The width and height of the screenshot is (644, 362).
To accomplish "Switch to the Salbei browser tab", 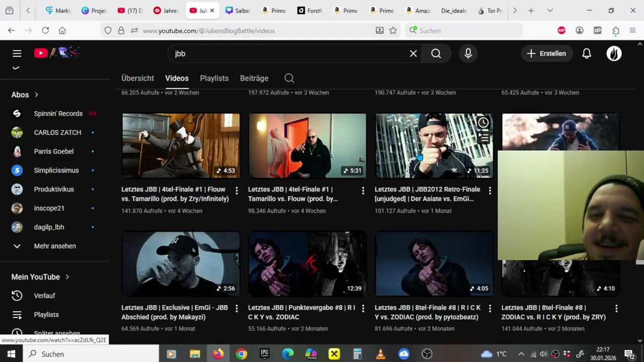I will point(237,11).
